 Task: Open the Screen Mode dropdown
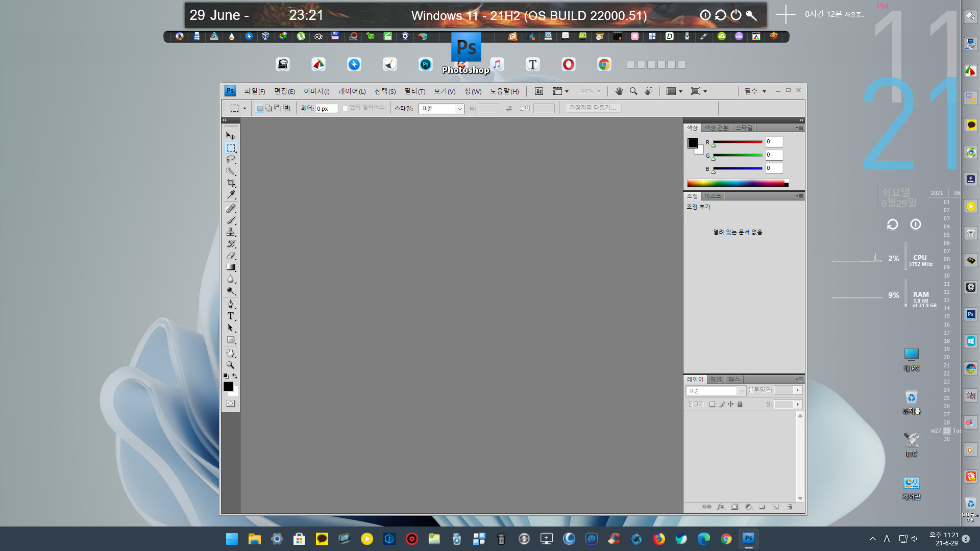coord(699,91)
